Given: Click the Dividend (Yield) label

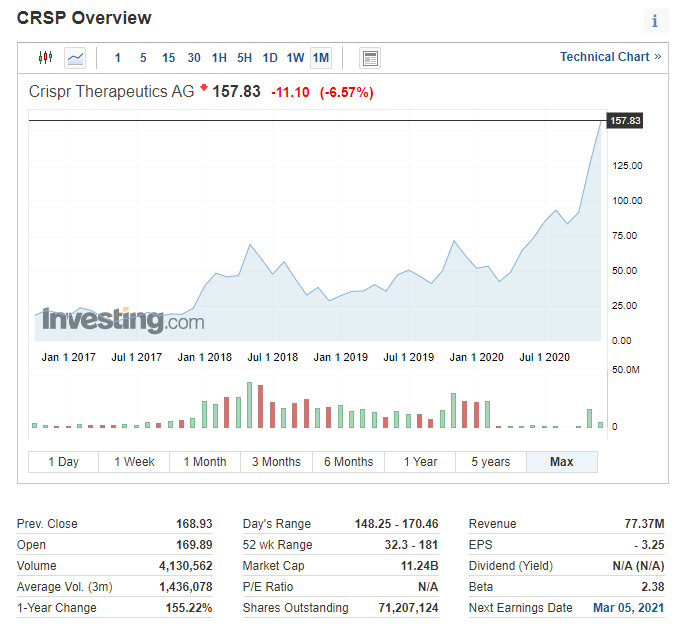Looking at the screenshot, I should pos(511,566).
